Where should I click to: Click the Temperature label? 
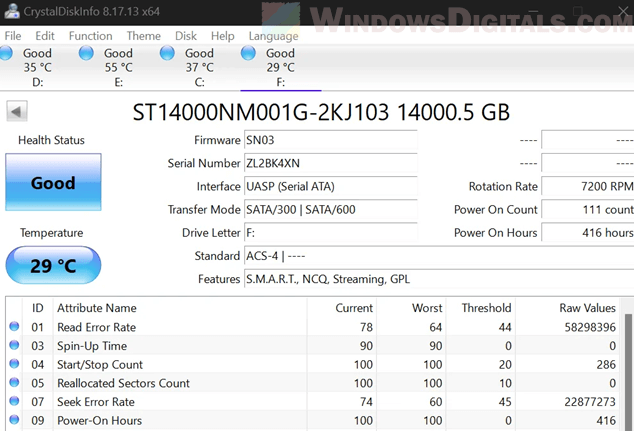(51, 233)
